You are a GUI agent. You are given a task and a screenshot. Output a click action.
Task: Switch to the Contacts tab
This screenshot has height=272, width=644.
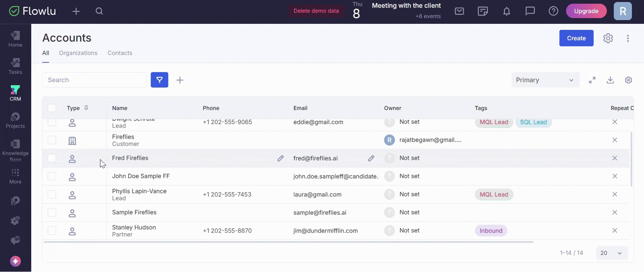pos(120,53)
